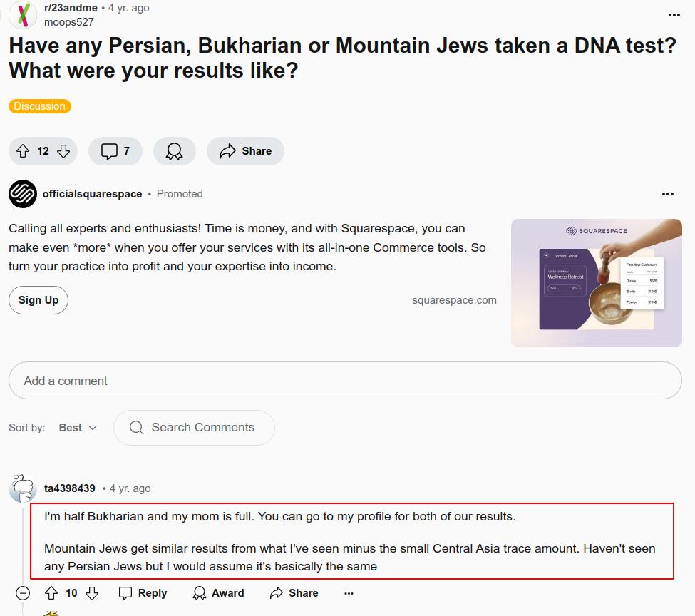Upvote the post about Jewish DNA tests
The width and height of the screenshot is (695, 616).
pyautogui.click(x=23, y=151)
